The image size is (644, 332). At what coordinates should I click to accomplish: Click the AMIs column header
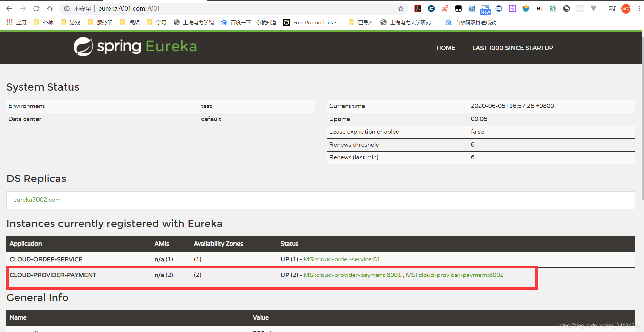(x=162, y=244)
